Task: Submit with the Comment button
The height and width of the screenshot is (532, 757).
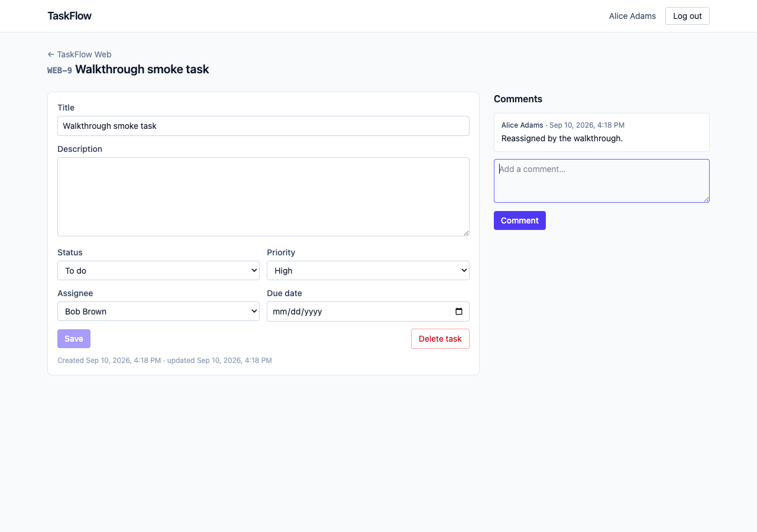Action: [520, 220]
